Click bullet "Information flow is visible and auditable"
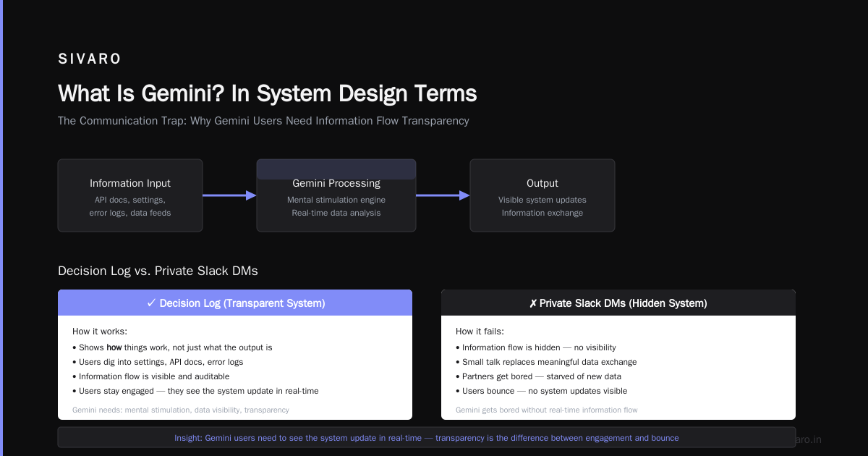Image resolution: width=868 pixels, height=456 pixels. (151, 376)
